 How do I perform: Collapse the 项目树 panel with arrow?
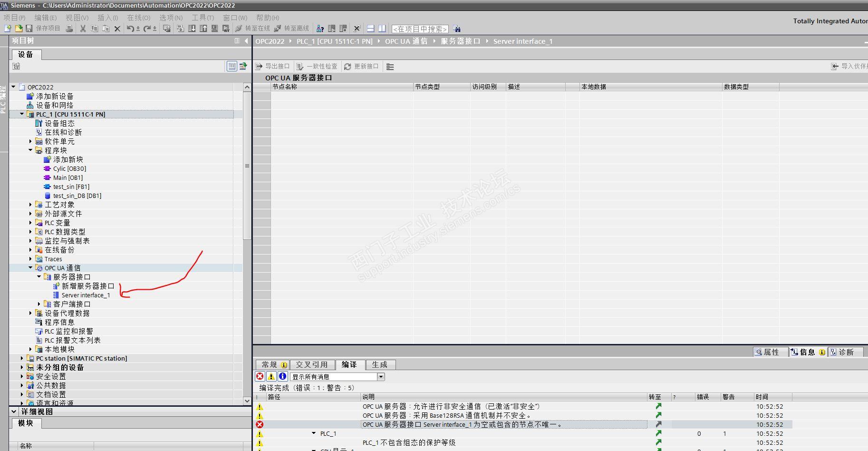[x=246, y=41]
